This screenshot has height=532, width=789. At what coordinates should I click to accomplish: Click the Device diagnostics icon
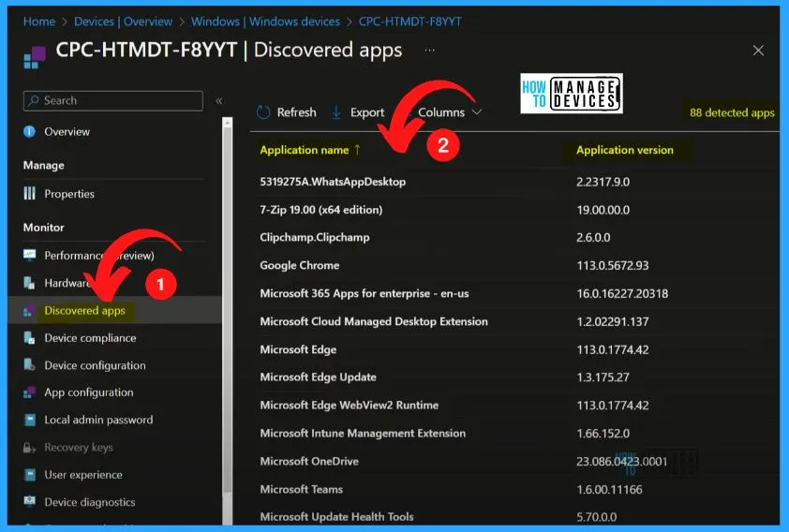30,502
